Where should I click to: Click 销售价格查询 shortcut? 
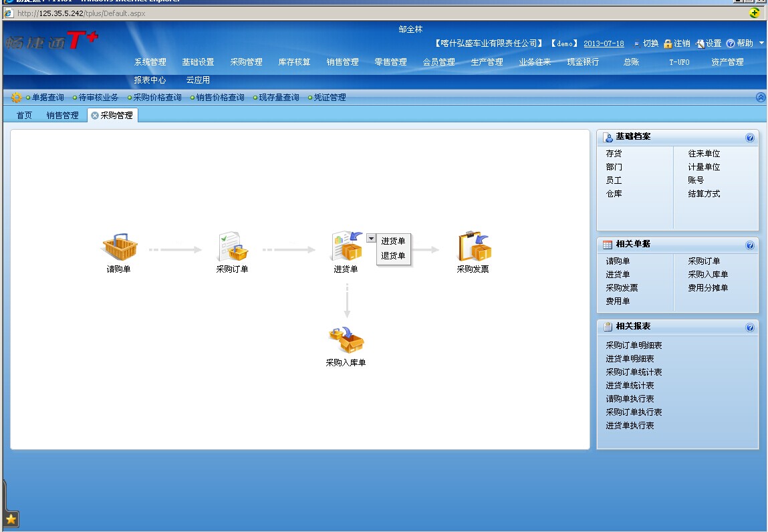(221, 98)
